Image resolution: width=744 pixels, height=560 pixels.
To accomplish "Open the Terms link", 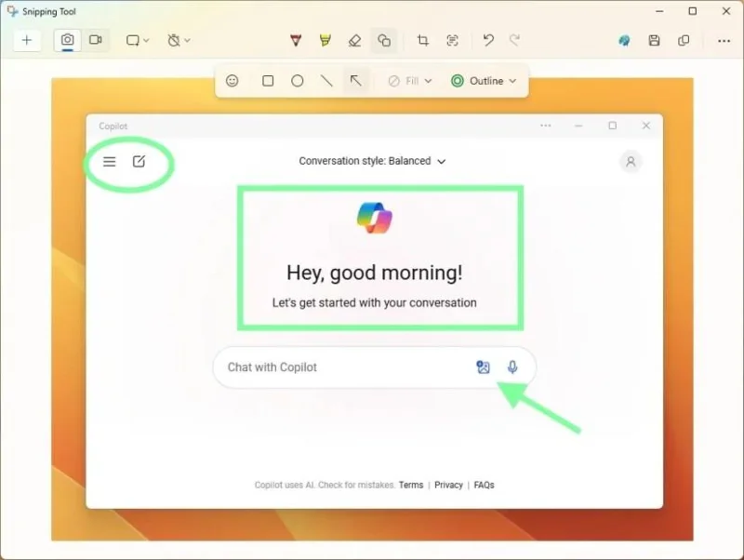I will click(411, 485).
